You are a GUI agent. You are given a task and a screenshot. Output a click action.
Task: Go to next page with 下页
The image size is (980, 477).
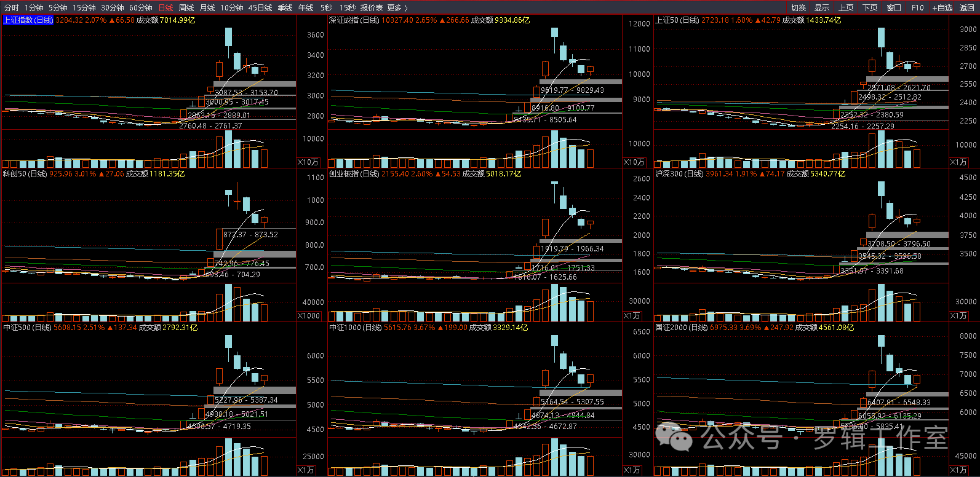[870, 7]
